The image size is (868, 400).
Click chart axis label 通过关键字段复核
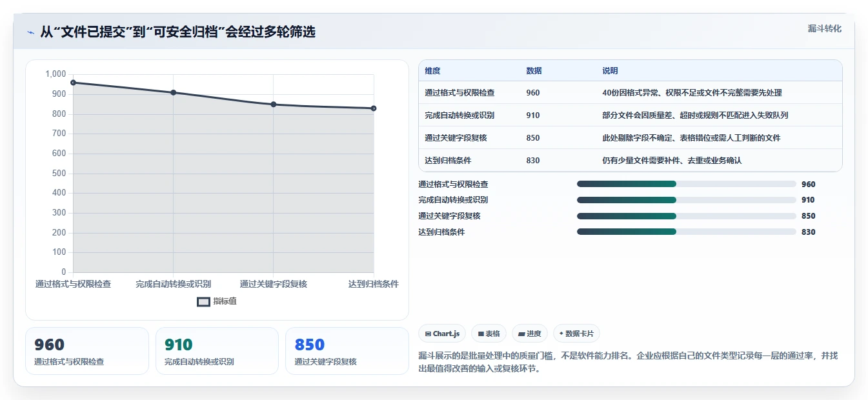[x=274, y=284]
